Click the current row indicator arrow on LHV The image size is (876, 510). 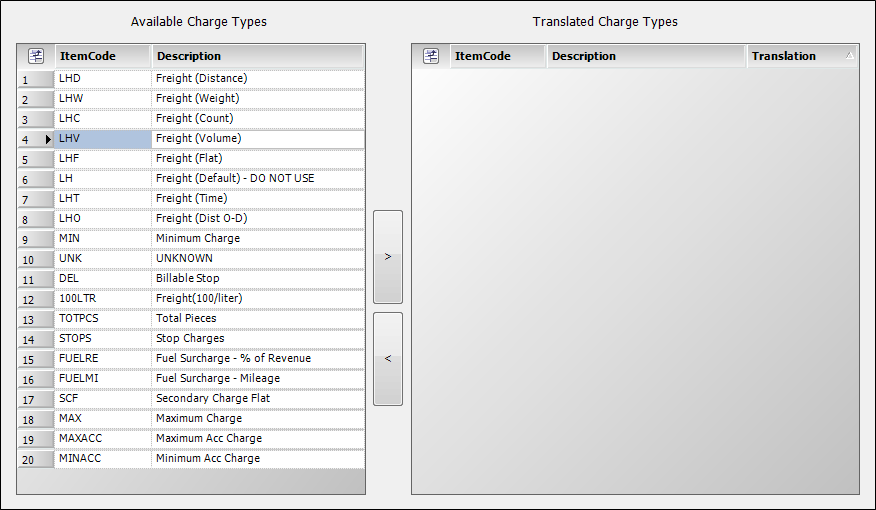[x=48, y=139]
